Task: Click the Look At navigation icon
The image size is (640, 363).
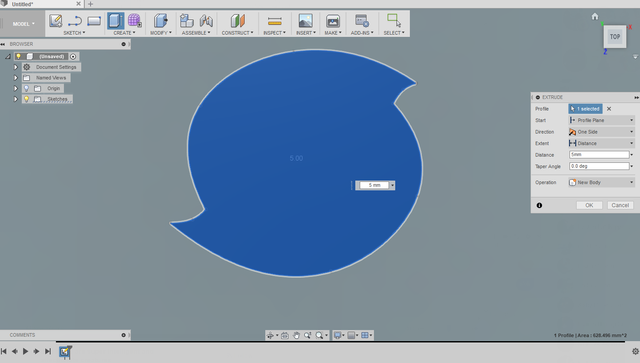Action: click(284, 335)
